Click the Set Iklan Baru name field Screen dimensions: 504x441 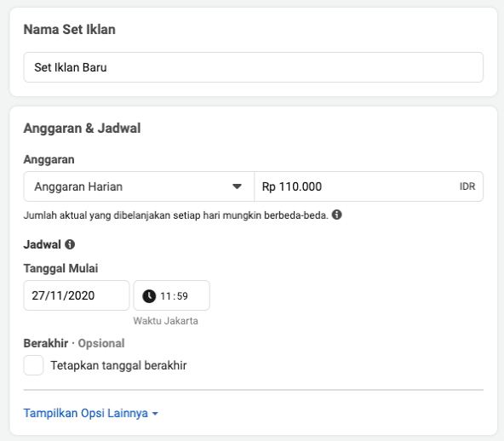(254, 67)
